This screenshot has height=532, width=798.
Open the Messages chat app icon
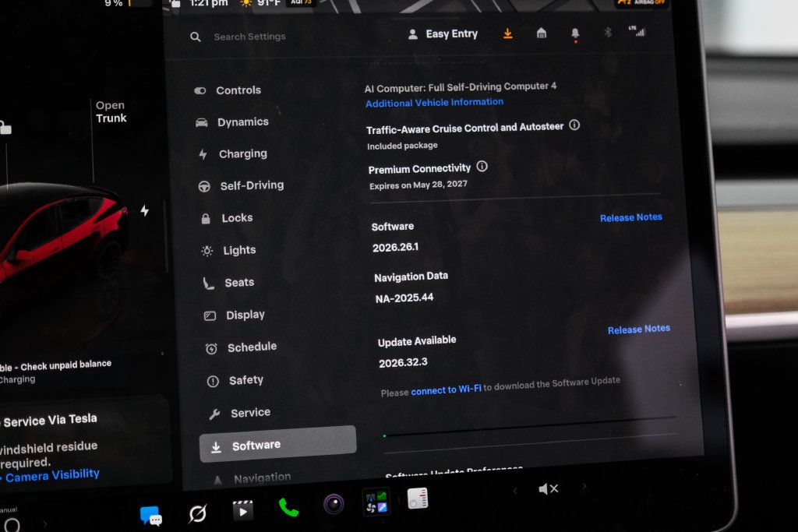click(150, 516)
